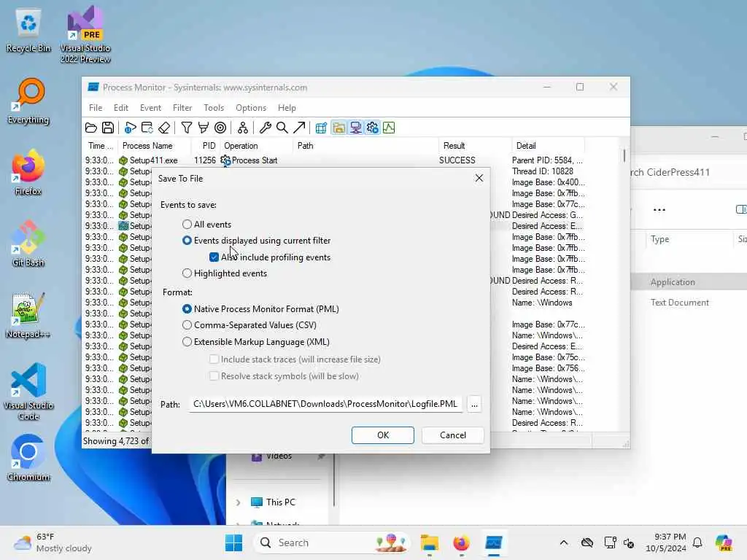Toggle Show Profiling Events graph icon
The width and height of the screenshot is (747, 560).
tap(390, 128)
